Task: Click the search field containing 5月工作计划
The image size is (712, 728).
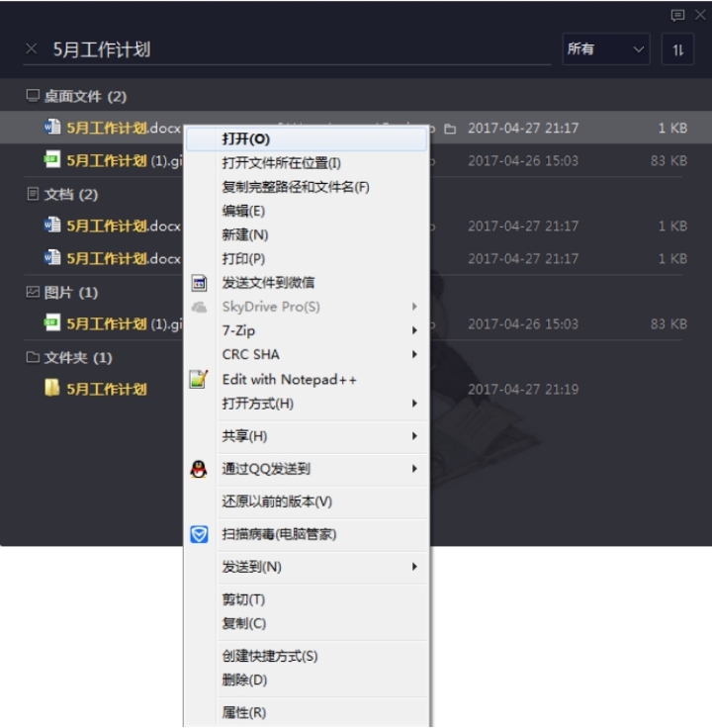Action: pos(297,49)
